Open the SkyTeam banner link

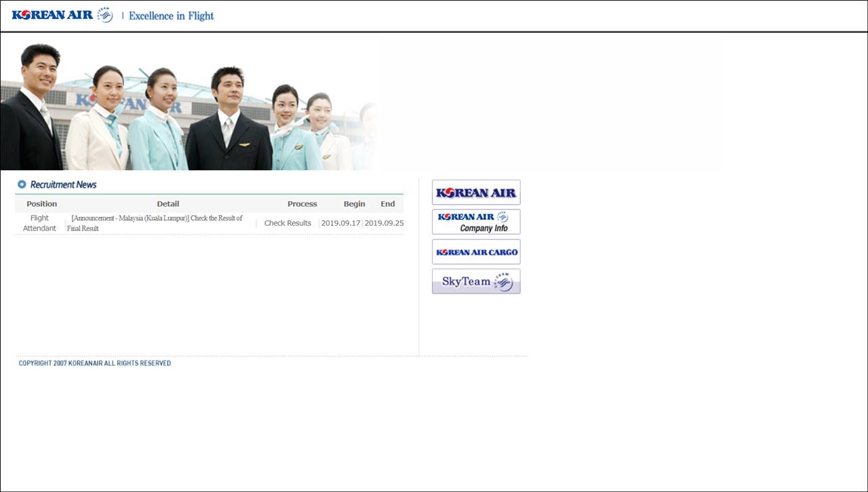476,281
